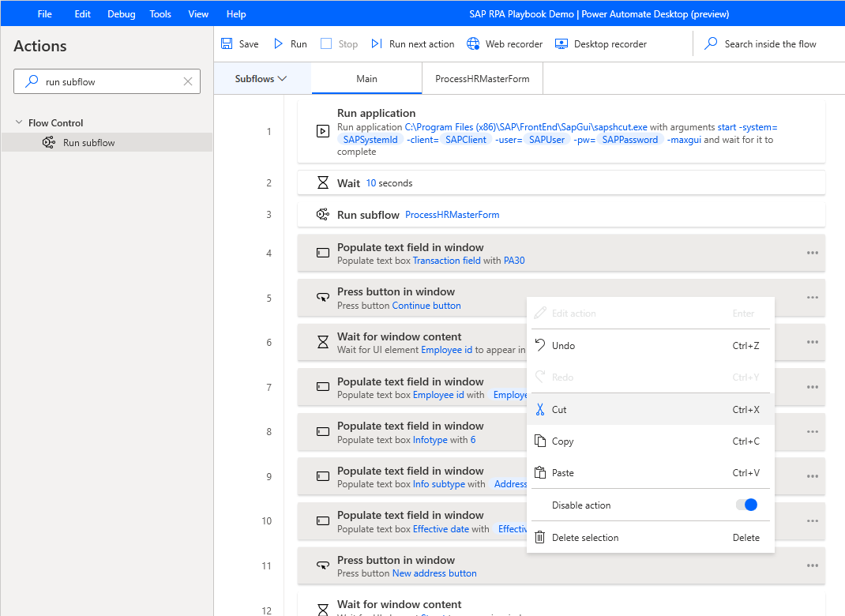Click the Undo arrow icon
Screen dimensions: 845x616
(x=540, y=345)
